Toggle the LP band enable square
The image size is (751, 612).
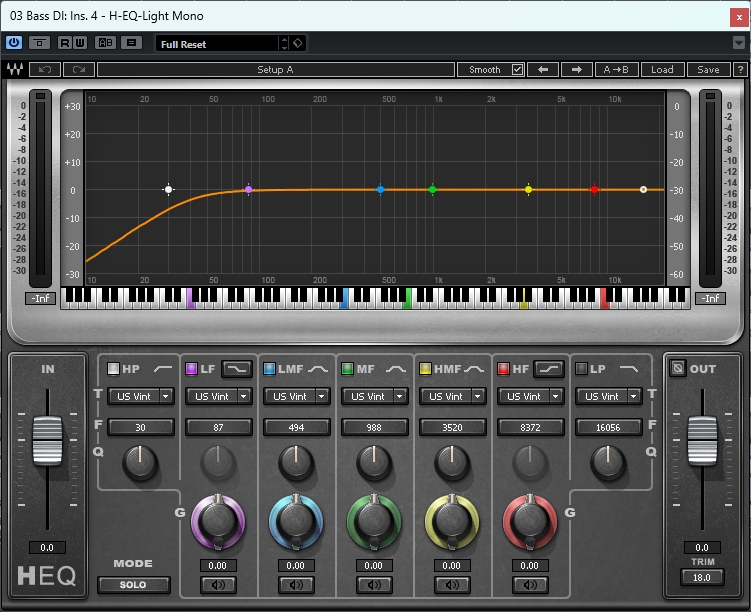pos(581,369)
